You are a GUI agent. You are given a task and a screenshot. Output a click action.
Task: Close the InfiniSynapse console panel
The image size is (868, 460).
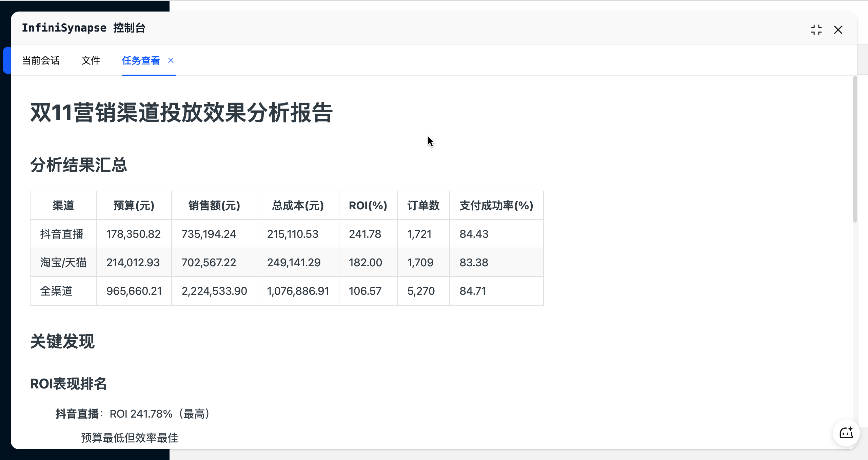coord(838,30)
